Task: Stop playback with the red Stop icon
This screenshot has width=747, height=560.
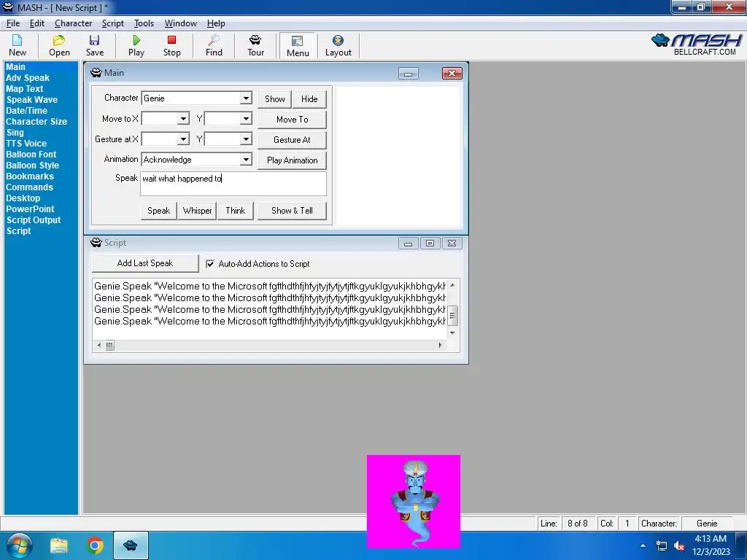Action: (171, 46)
